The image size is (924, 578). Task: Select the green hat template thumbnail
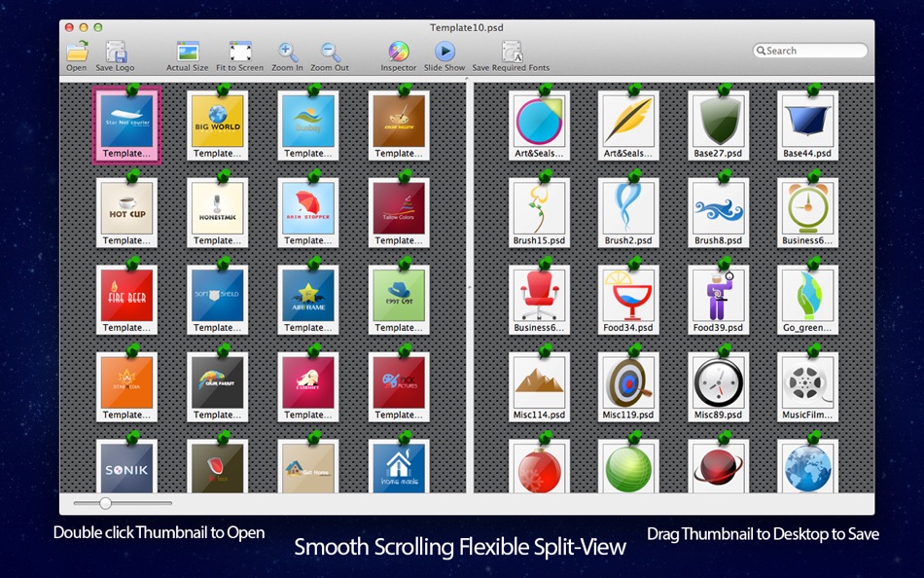(399, 299)
